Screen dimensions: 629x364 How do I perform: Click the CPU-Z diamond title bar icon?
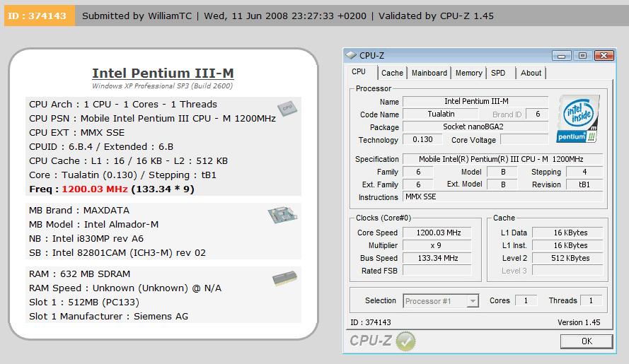pos(351,55)
